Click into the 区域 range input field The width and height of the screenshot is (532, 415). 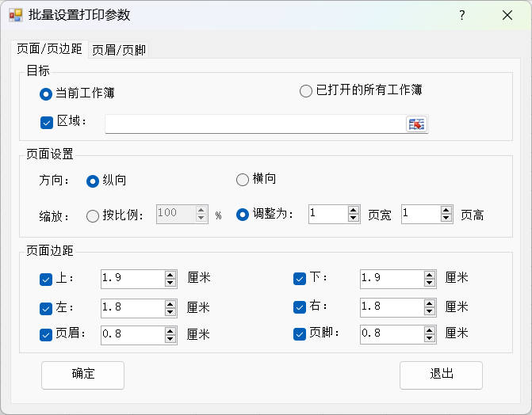[x=254, y=124]
